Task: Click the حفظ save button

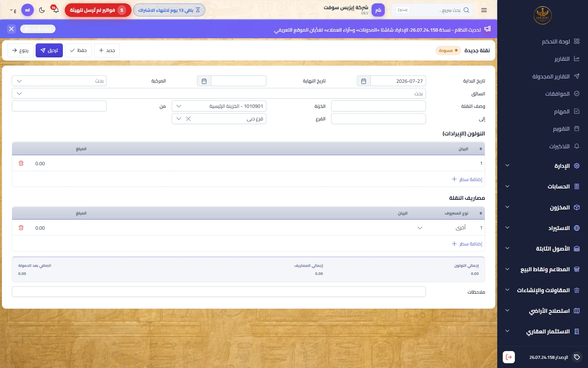Action: coord(78,50)
